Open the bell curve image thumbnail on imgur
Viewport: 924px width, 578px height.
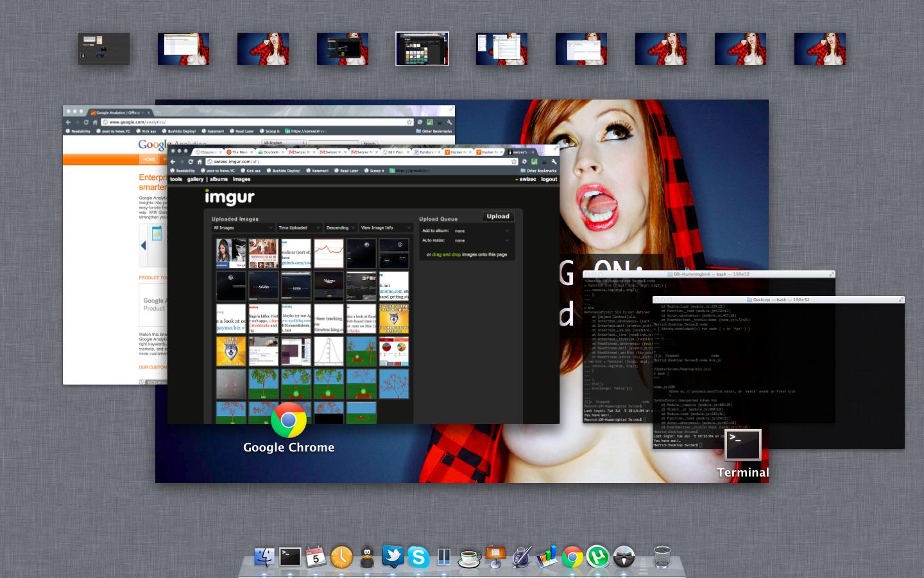tap(329, 351)
